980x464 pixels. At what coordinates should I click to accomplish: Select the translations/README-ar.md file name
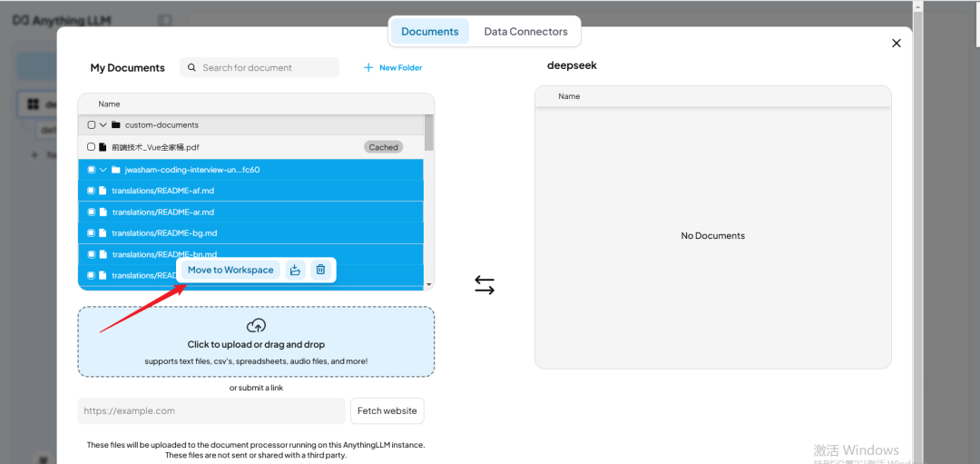tap(163, 212)
